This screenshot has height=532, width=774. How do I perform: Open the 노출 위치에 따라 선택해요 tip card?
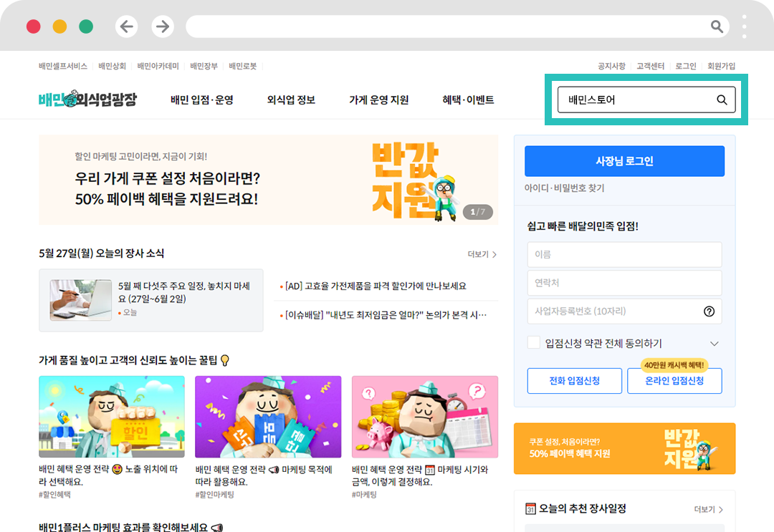(x=112, y=437)
